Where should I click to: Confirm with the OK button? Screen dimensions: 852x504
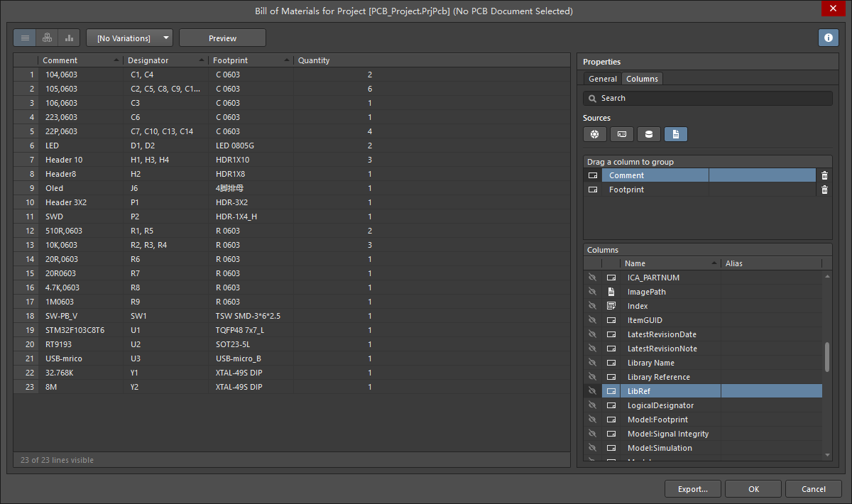[x=753, y=489]
